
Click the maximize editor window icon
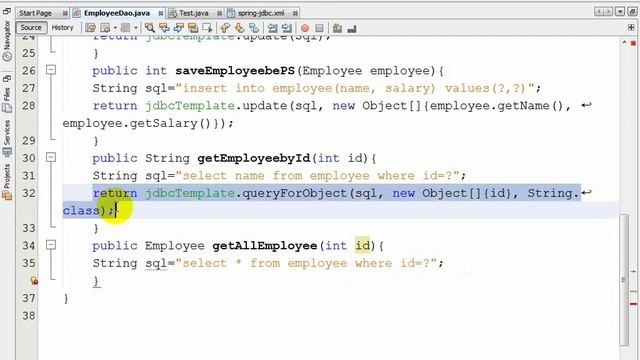click(x=632, y=11)
